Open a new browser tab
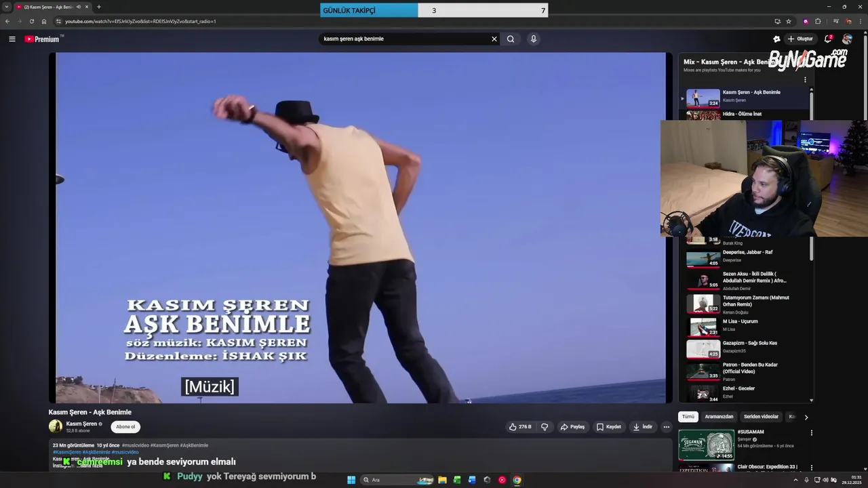Image resolution: width=868 pixels, height=488 pixels. click(99, 7)
